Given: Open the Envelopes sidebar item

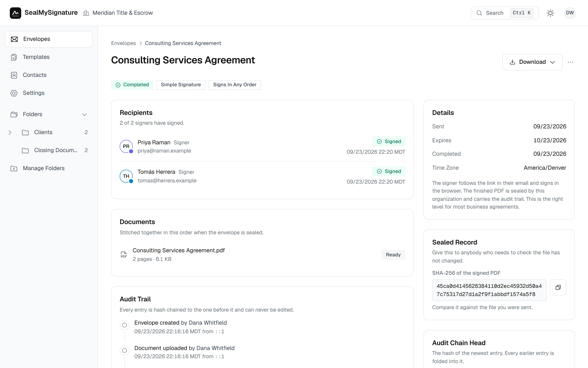Looking at the screenshot, I should pyautogui.click(x=49, y=39).
